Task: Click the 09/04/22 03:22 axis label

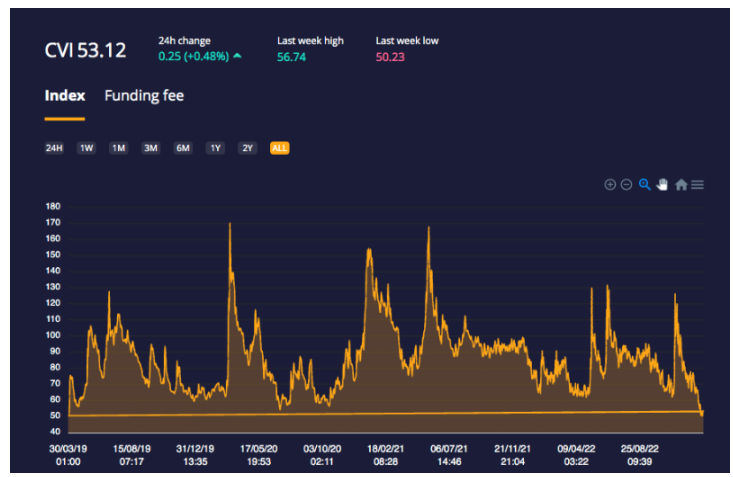Action: (576, 455)
